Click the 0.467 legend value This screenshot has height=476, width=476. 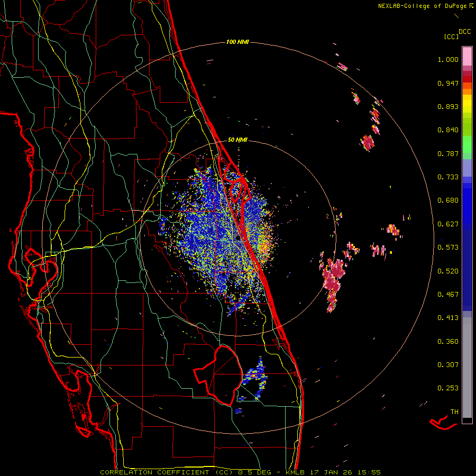448,295
